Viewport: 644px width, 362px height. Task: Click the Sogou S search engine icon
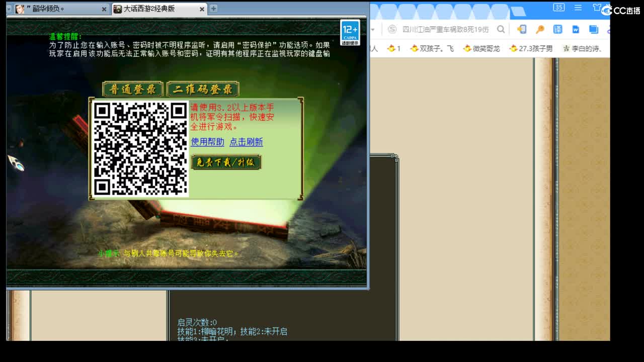pos(392,30)
